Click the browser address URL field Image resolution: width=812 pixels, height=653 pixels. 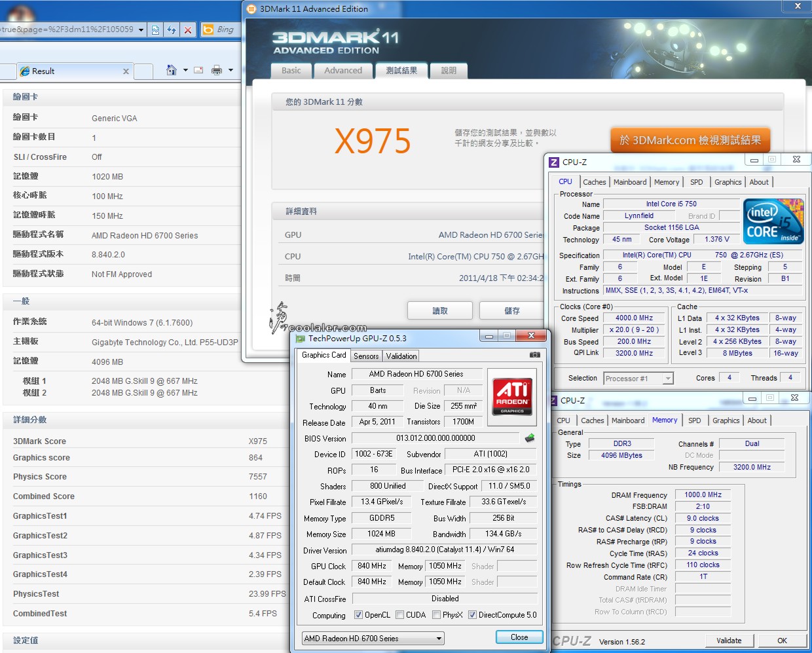pyautogui.click(x=67, y=29)
